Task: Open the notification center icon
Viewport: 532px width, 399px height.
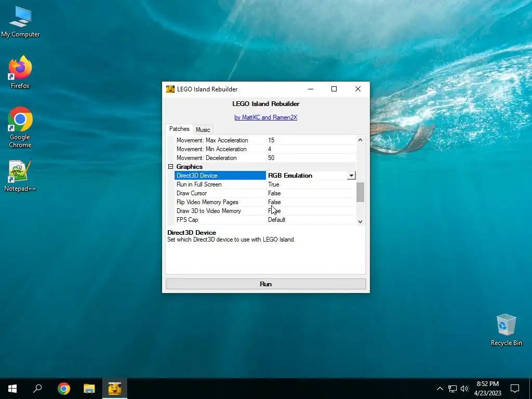Action: 515,389
